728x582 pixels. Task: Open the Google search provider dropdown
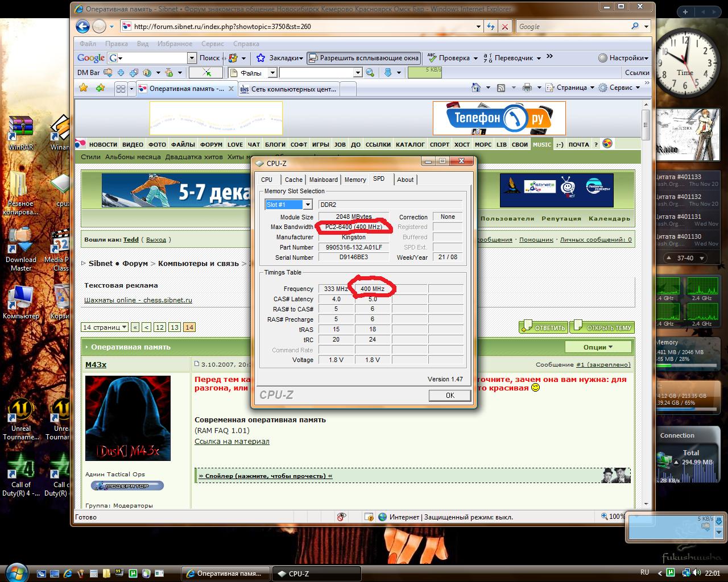pyautogui.click(x=647, y=26)
